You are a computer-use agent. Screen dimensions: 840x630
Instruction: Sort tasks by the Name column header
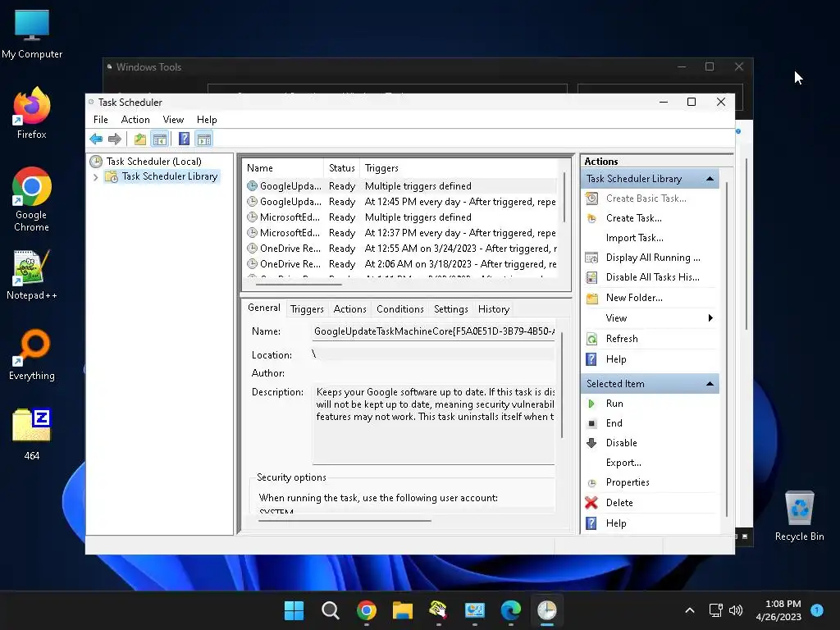click(283, 168)
